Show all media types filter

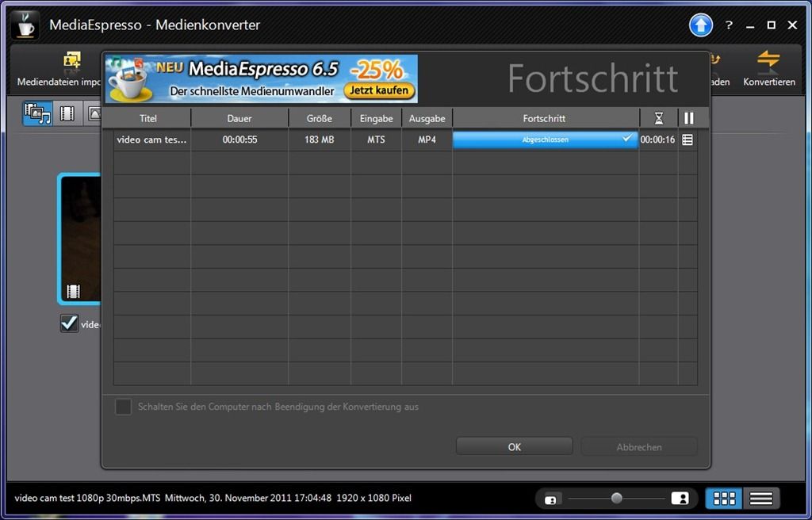(x=38, y=113)
